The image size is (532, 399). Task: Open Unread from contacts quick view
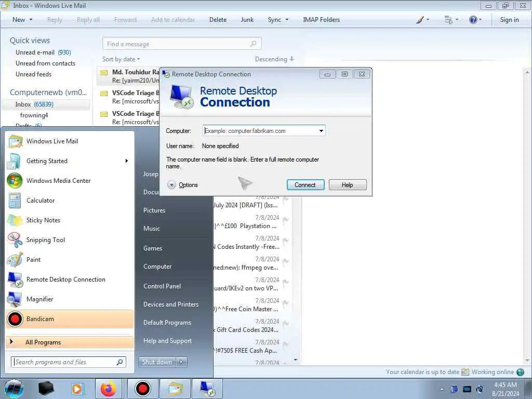(x=46, y=63)
